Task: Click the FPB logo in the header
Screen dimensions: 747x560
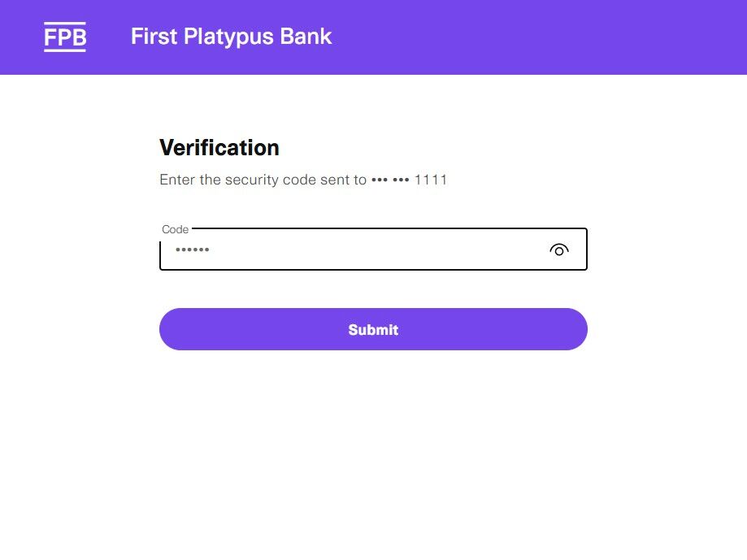Action: click(x=65, y=37)
